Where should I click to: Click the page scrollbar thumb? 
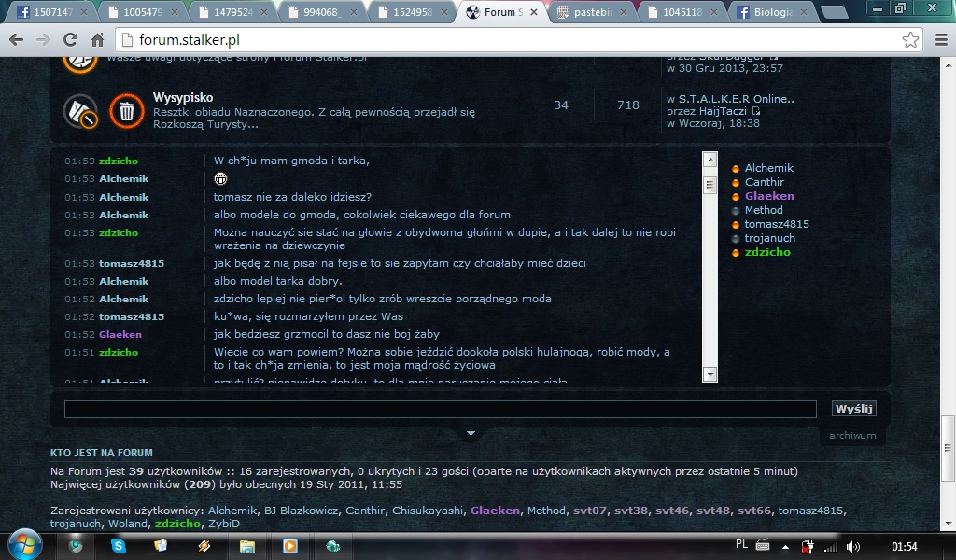pyautogui.click(x=949, y=448)
